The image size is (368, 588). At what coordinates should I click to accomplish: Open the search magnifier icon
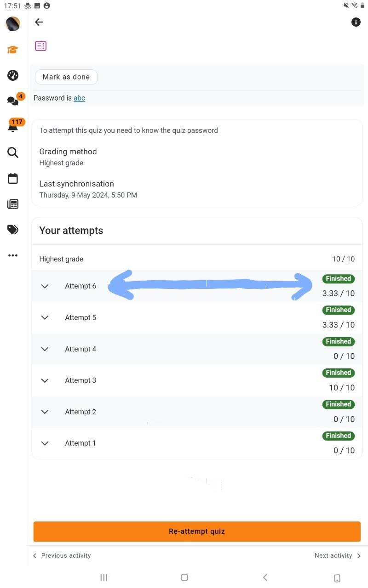tap(13, 153)
